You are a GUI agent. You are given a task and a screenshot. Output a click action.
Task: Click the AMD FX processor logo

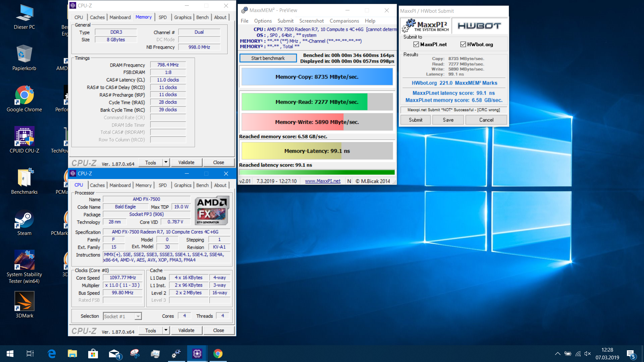tap(212, 210)
